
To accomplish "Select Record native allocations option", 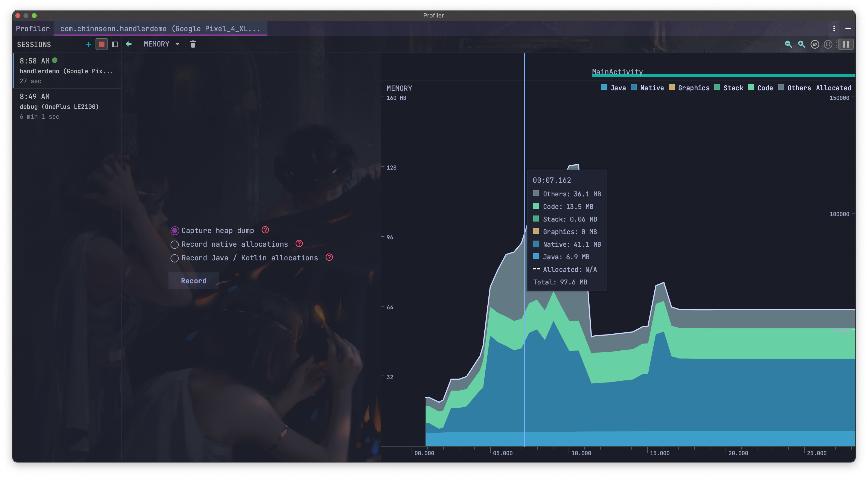I will pyautogui.click(x=174, y=245).
